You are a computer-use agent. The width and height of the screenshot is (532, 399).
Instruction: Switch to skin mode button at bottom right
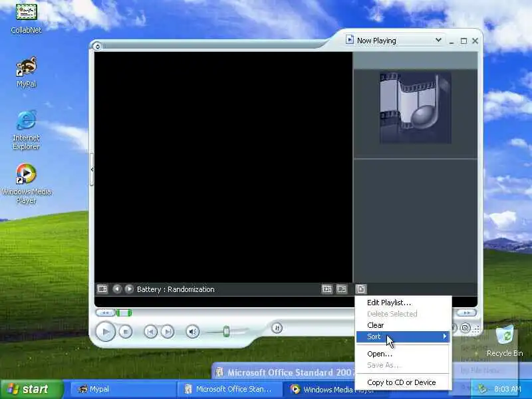(465, 328)
